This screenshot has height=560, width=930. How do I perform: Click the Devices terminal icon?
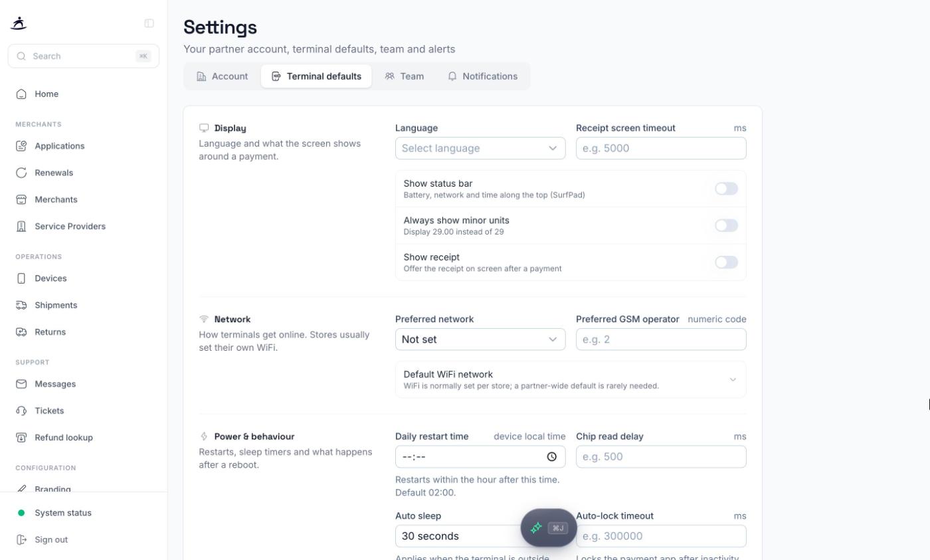(x=21, y=278)
